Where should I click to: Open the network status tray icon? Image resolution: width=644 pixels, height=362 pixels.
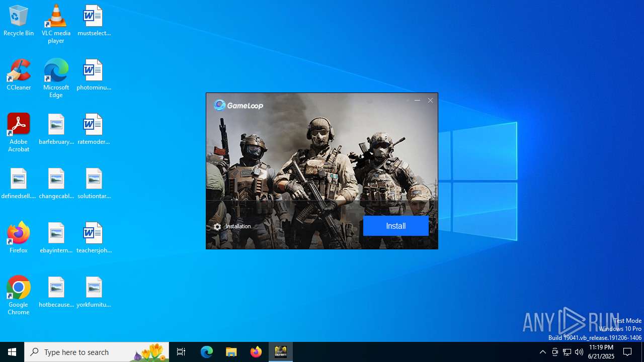567,352
